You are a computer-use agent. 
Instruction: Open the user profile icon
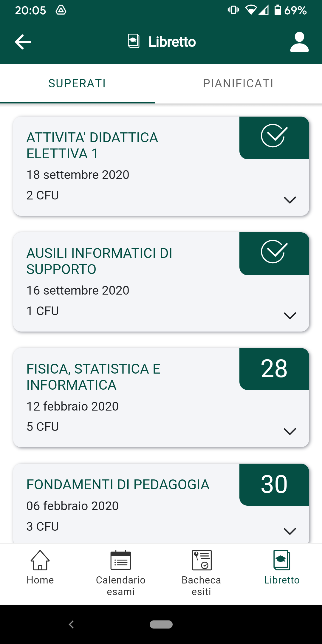click(299, 42)
